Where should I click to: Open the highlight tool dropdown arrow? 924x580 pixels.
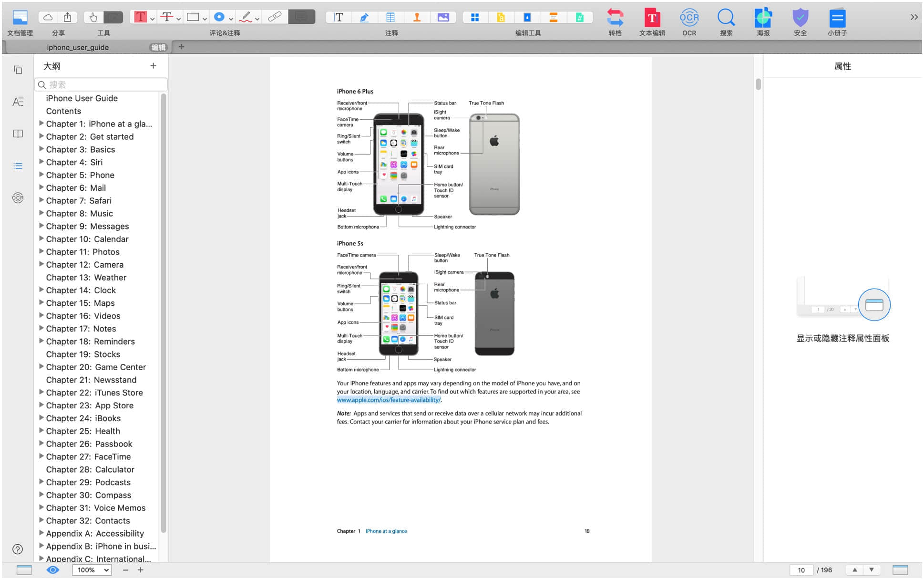pos(153,19)
